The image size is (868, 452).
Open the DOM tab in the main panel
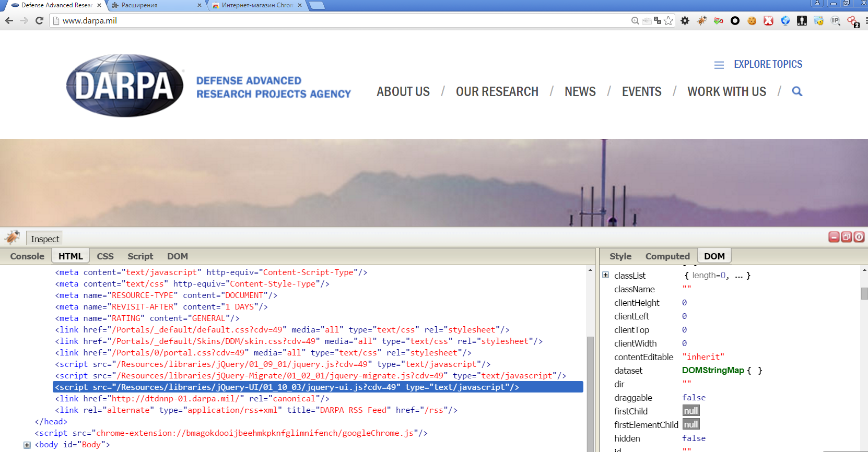tap(178, 256)
